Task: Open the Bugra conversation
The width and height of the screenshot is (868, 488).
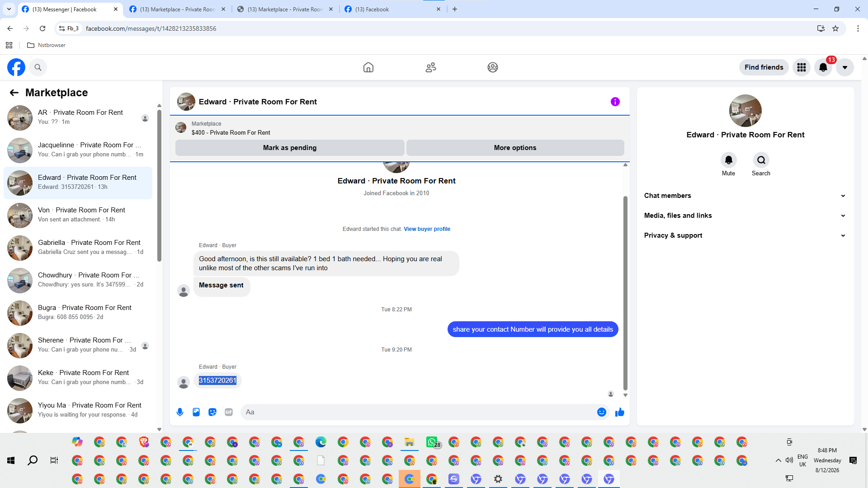Action: [x=78, y=313]
